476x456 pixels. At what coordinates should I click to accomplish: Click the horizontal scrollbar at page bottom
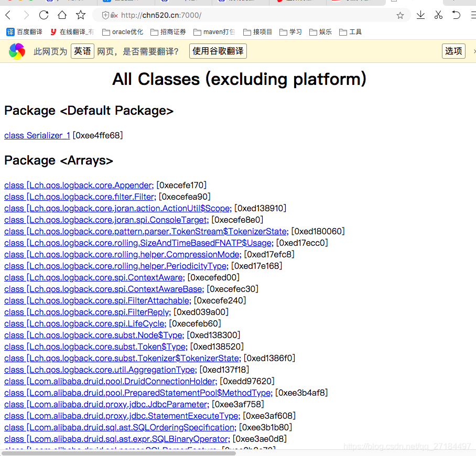pyautogui.click(x=118, y=453)
